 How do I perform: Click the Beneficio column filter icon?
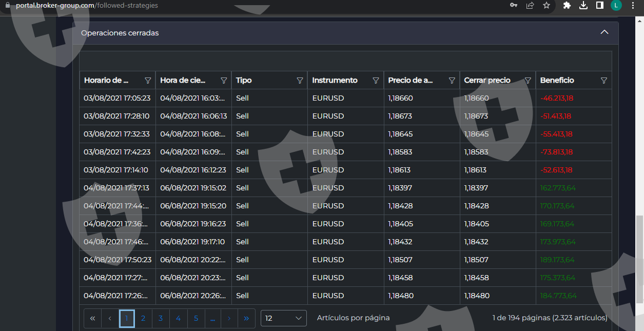tap(603, 81)
